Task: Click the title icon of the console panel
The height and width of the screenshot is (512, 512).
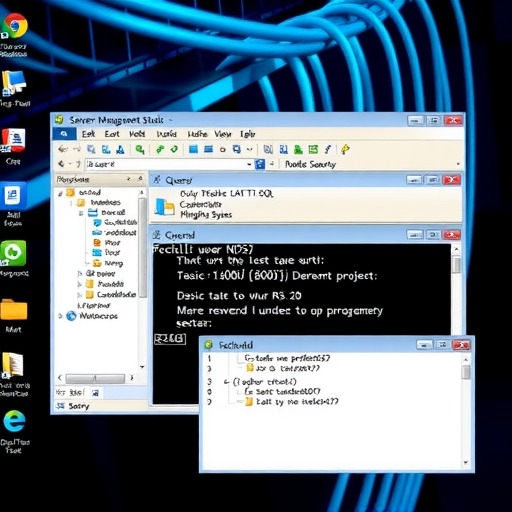Action: (x=156, y=235)
